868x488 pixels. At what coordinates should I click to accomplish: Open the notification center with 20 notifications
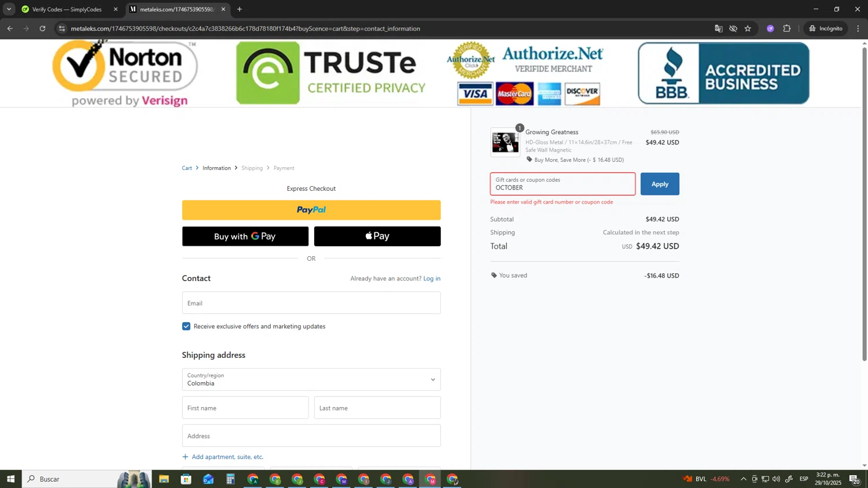(855, 479)
